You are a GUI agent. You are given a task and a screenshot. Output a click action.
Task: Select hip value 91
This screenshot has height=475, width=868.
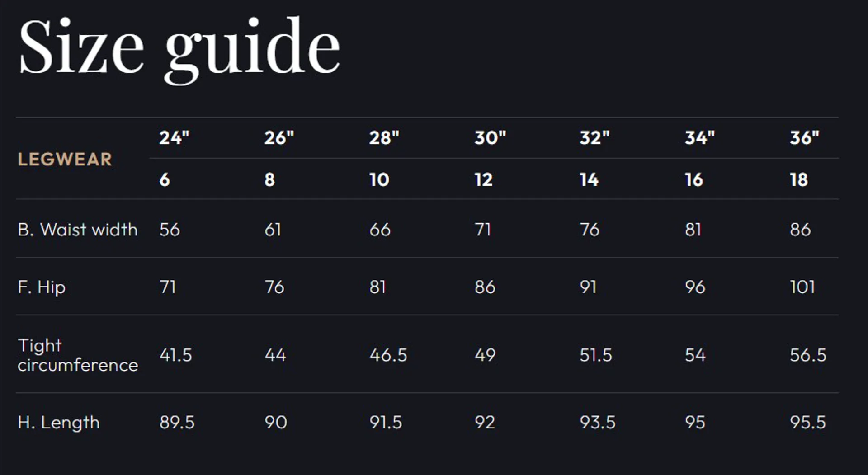pos(588,287)
